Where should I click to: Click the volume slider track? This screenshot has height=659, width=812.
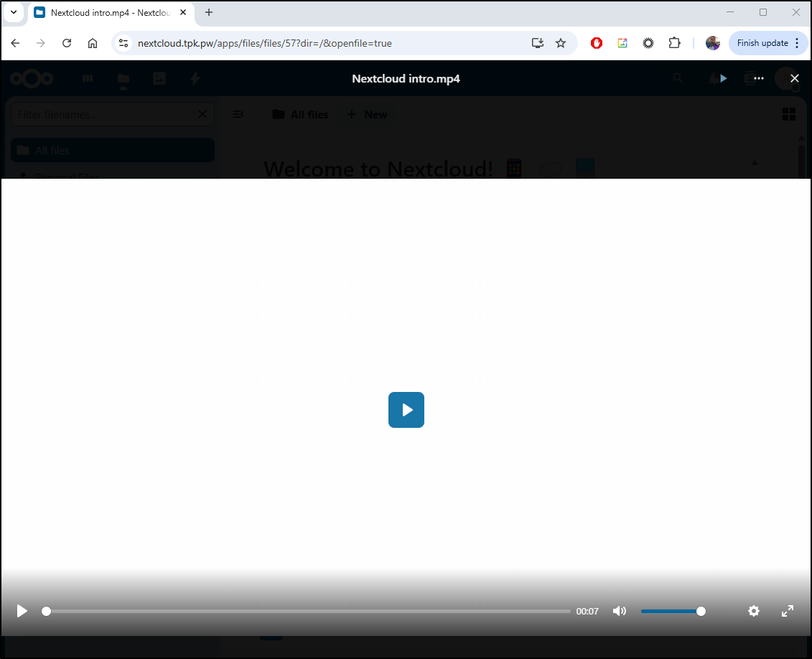(x=673, y=612)
